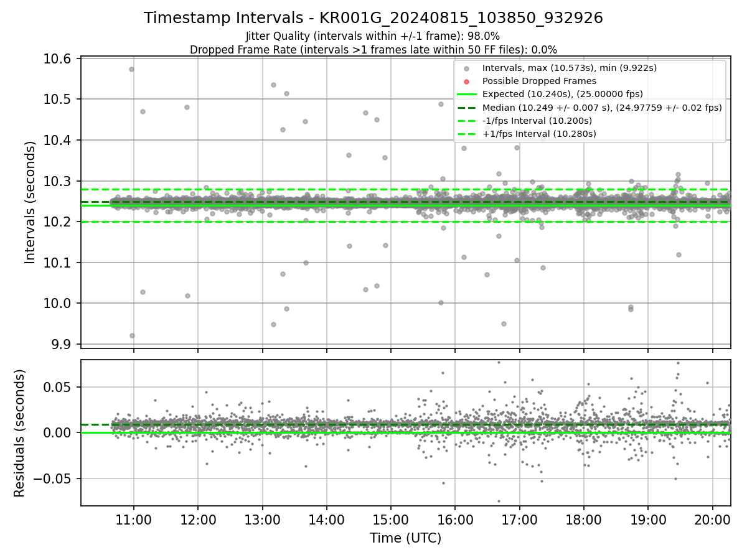Screen dimensions: 747x560
Task: Click the 19:00 time tick label
Action: pos(648,519)
